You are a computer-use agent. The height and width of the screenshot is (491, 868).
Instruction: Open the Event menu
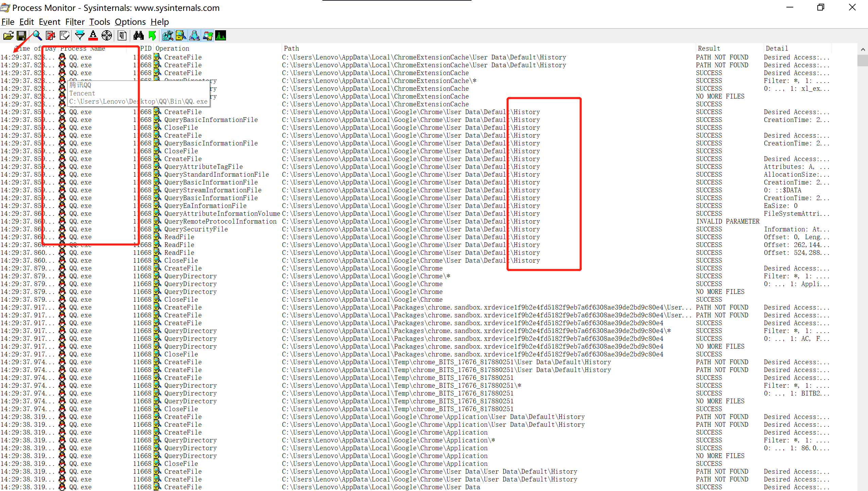(x=50, y=22)
